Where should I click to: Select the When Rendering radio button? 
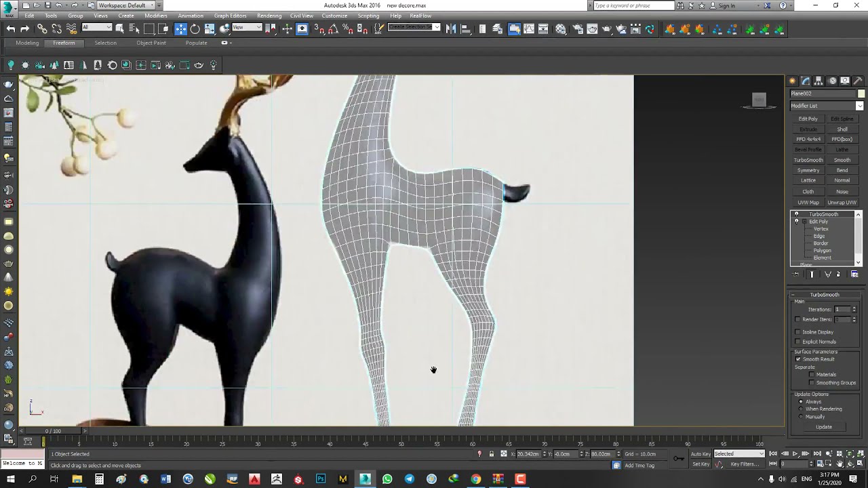pos(800,409)
